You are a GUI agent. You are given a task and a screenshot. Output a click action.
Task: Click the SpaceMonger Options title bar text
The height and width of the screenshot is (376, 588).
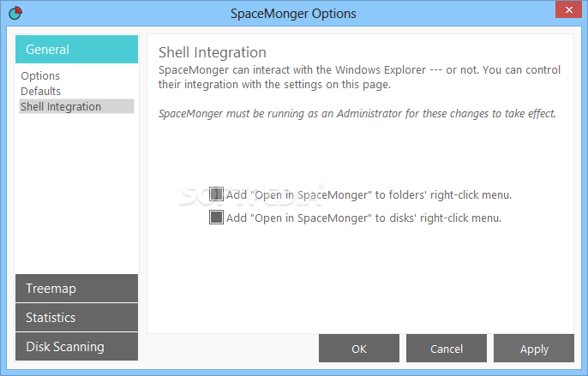point(293,14)
